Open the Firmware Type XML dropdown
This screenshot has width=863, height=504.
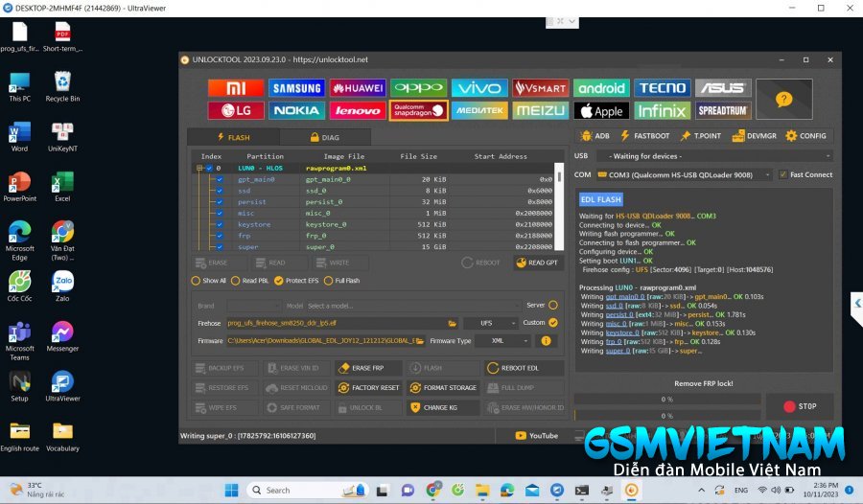click(502, 341)
